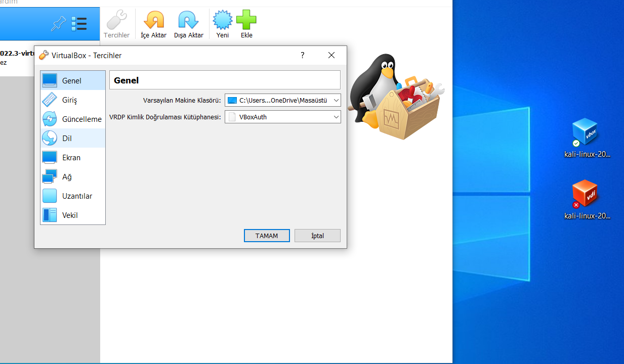This screenshot has height=364, width=624.
Task: Select Giriş keyboard category
Action: [x=73, y=100]
